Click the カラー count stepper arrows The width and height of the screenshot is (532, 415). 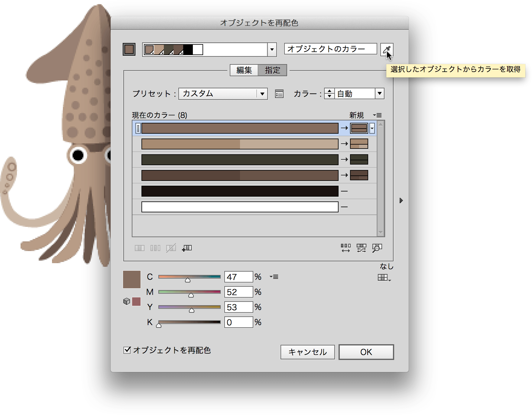(x=329, y=94)
